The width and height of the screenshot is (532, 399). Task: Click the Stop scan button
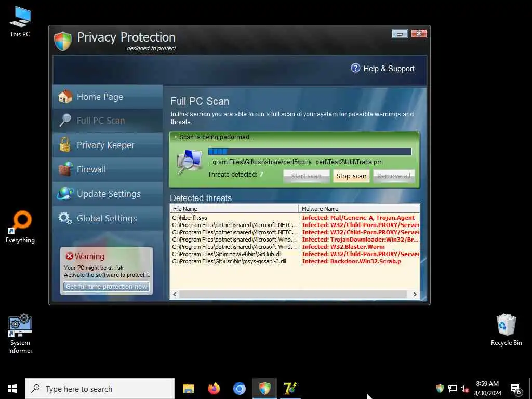[351, 176]
